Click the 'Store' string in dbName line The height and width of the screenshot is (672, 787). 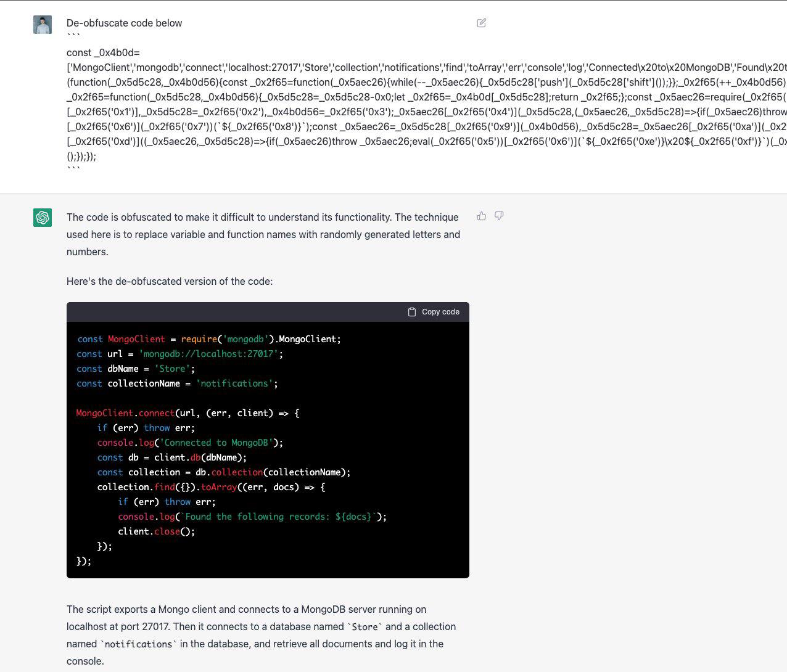172,369
